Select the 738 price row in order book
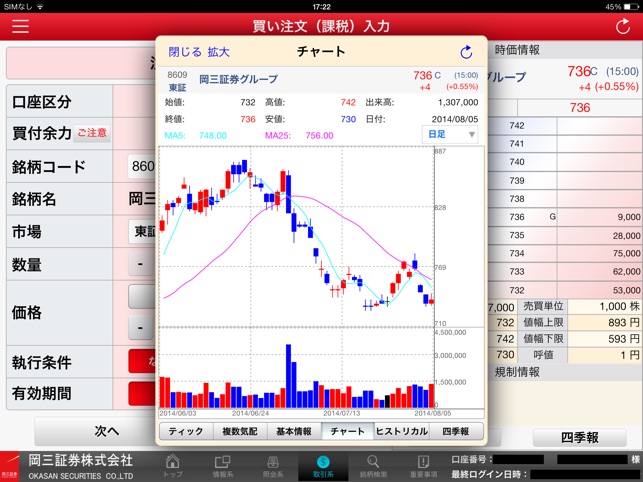 pos(564,199)
